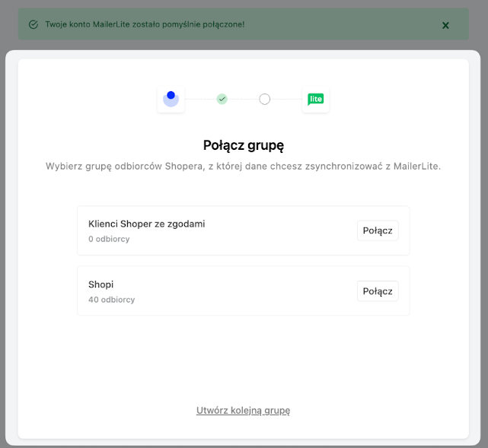The image size is (488, 448).
Task: Click the Twoje konto MailerLite notification message
Action: coord(145,24)
